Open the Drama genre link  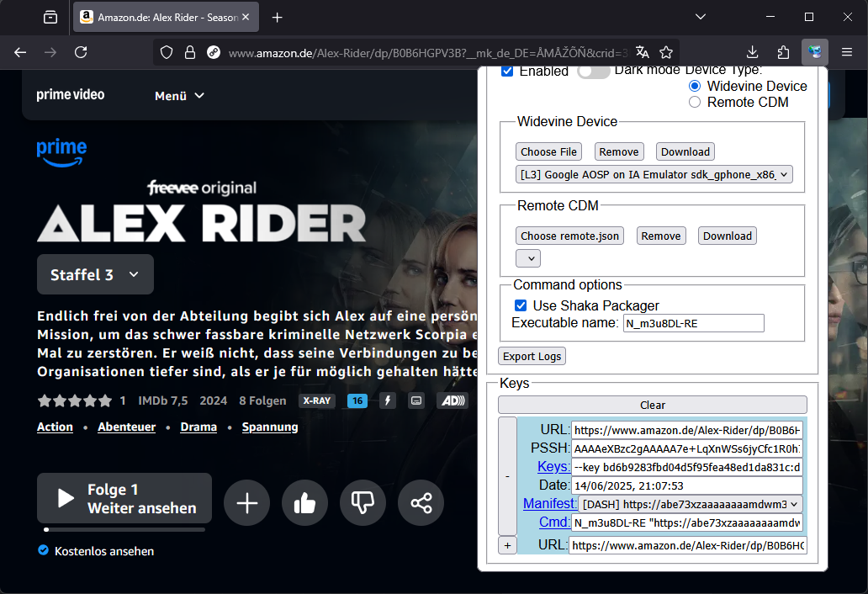pos(198,427)
